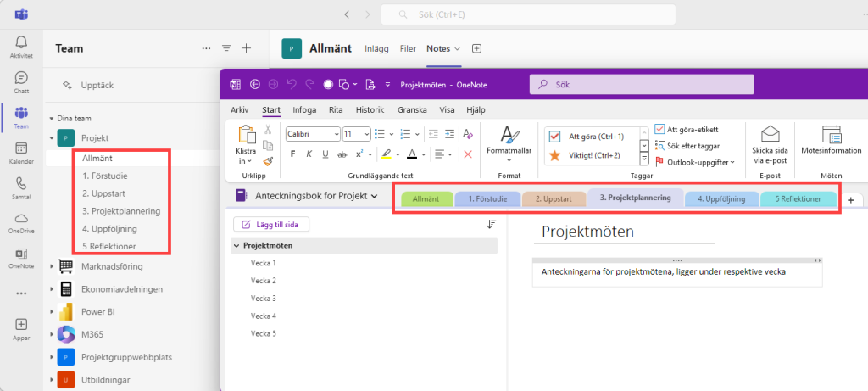This screenshot has height=391, width=868.
Task: Apply italic with the K button
Action: pyautogui.click(x=309, y=154)
